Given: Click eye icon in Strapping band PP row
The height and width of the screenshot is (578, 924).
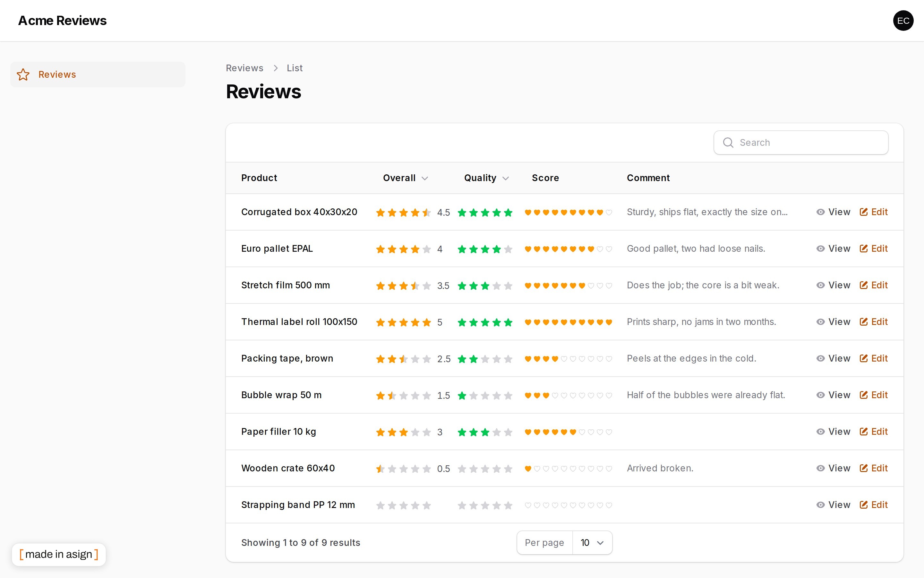Looking at the screenshot, I should (x=820, y=505).
